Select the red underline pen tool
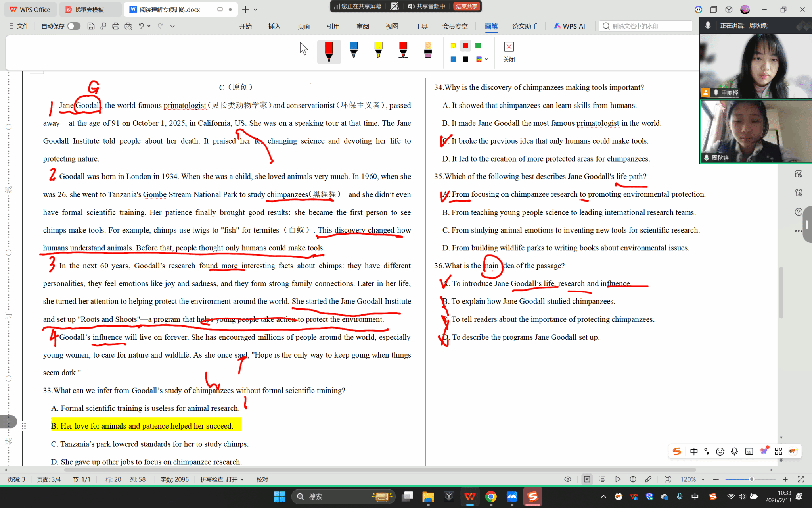The height and width of the screenshot is (508, 812). tap(403, 50)
